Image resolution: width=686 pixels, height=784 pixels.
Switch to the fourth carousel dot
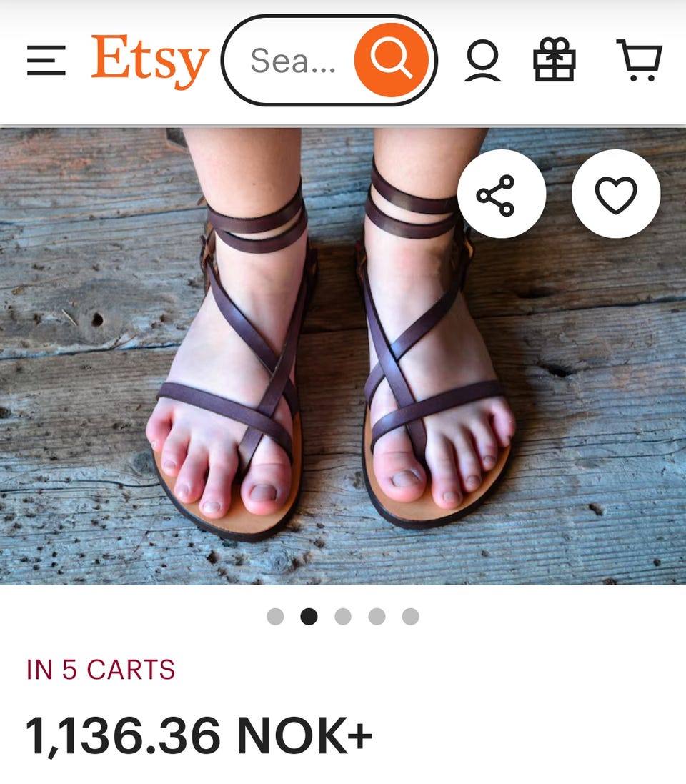point(377,616)
